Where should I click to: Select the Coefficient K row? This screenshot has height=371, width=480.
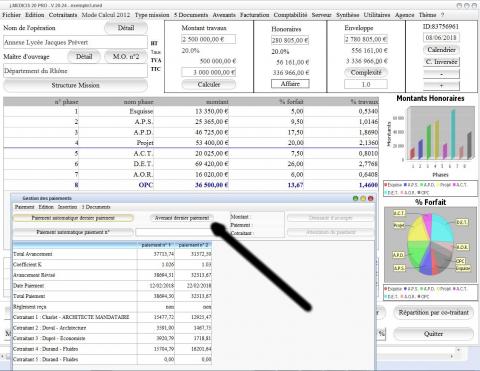pos(112,265)
